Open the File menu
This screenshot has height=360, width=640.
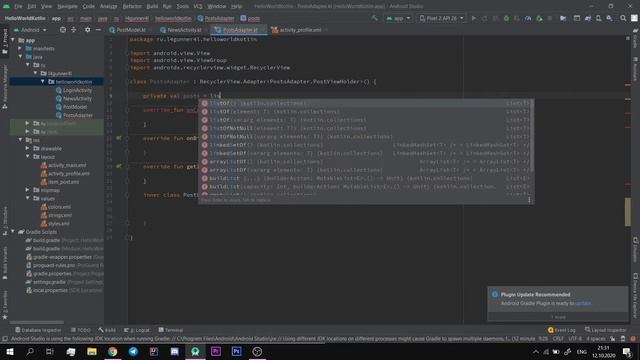coord(18,6)
